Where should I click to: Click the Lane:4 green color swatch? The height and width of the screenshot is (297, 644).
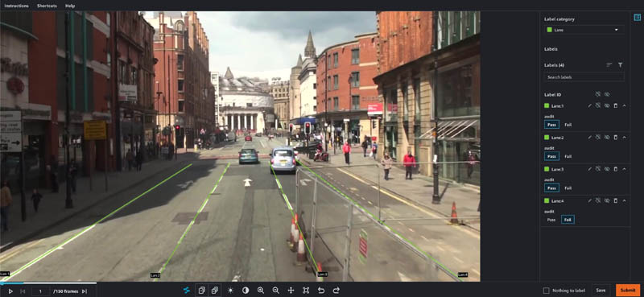pyautogui.click(x=547, y=200)
